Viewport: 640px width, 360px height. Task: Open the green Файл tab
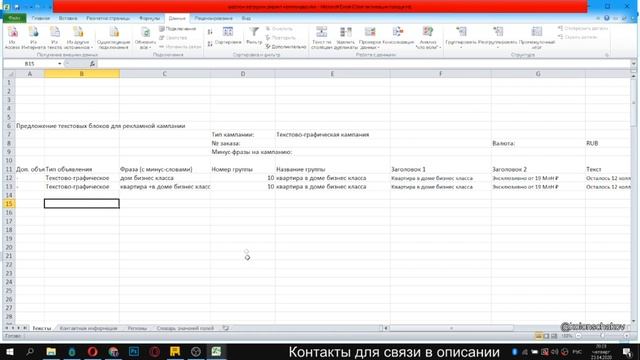tap(14, 18)
